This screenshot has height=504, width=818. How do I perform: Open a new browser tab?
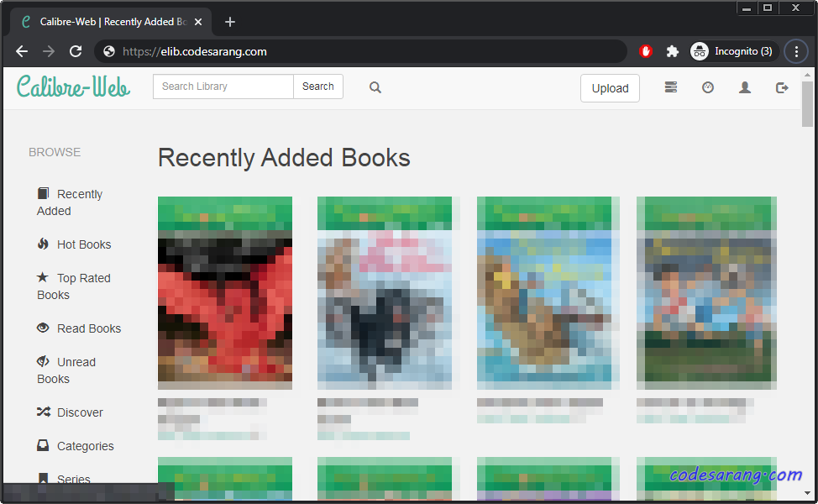[229, 22]
